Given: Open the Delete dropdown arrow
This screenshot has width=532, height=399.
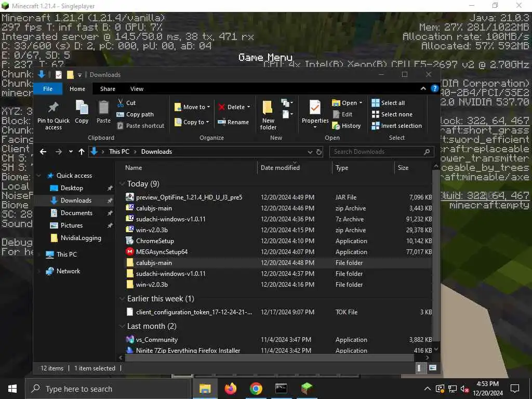Looking at the screenshot, I should [249, 107].
